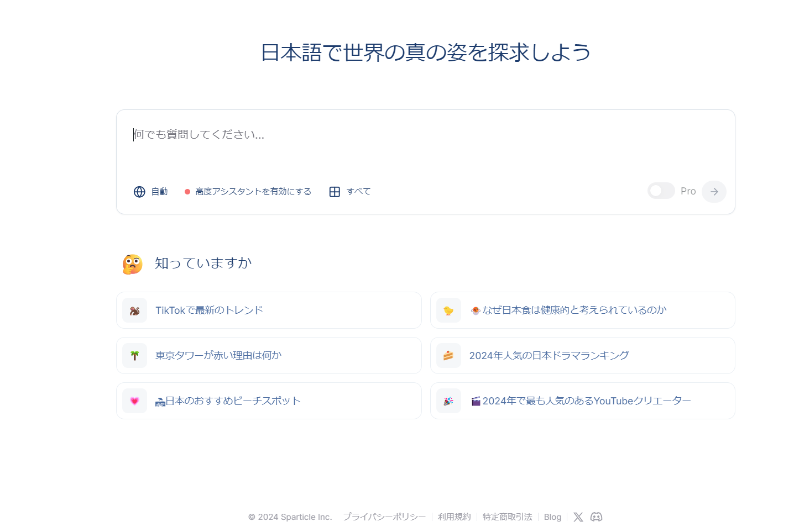
Task: Open 利用規約 link
Action: [x=454, y=517]
